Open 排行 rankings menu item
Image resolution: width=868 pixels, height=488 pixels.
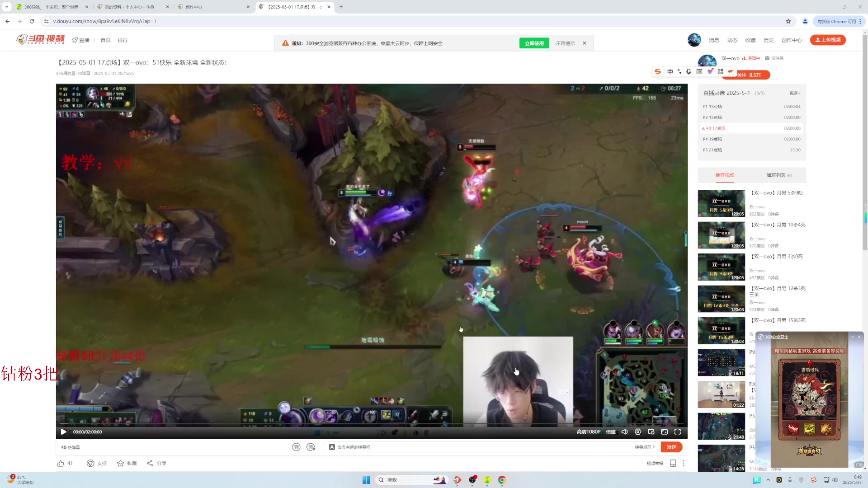[122, 40]
